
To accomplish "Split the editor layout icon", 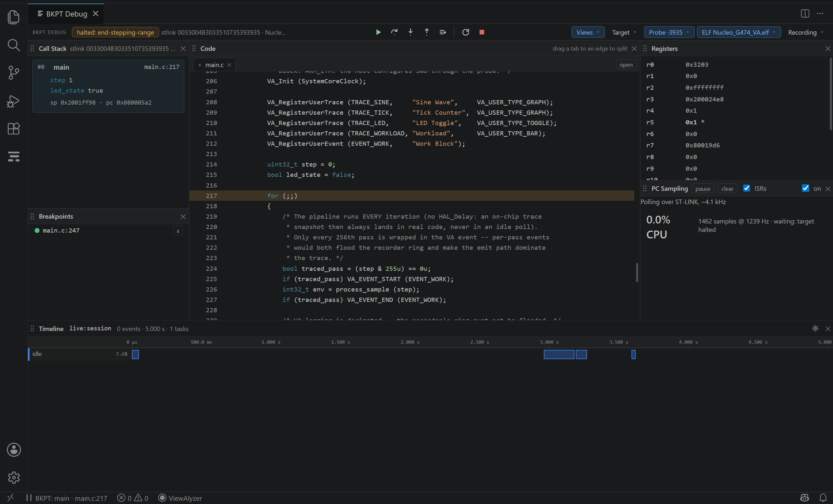I will click(x=805, y=14).
